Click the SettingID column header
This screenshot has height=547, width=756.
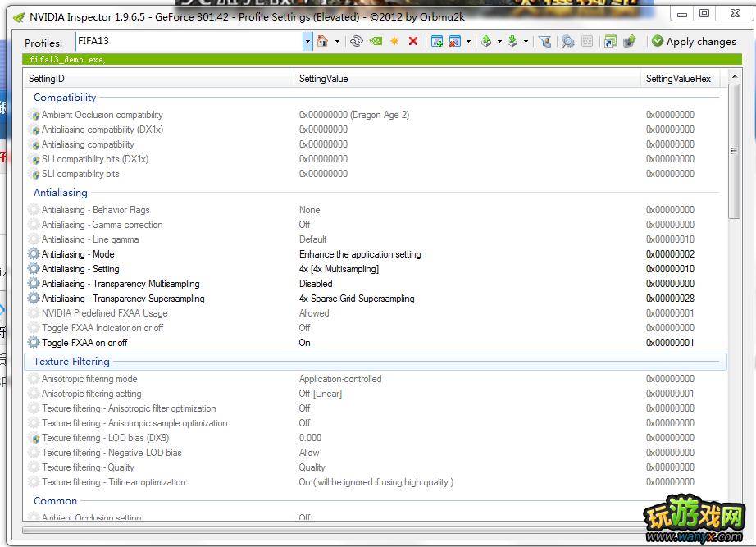(x=158, y=79)
